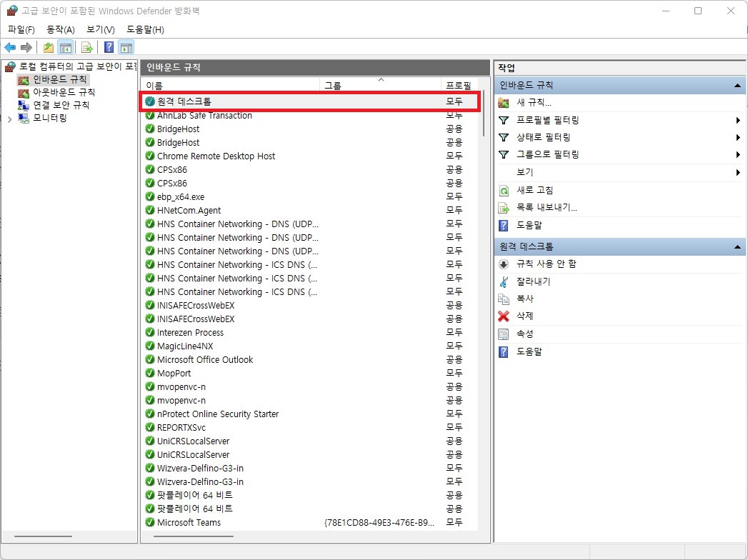The image size is (748, 560).
Task: Click 규칙 사용 안 함 action
Action: pyautogui.click(x=547, y=264)
